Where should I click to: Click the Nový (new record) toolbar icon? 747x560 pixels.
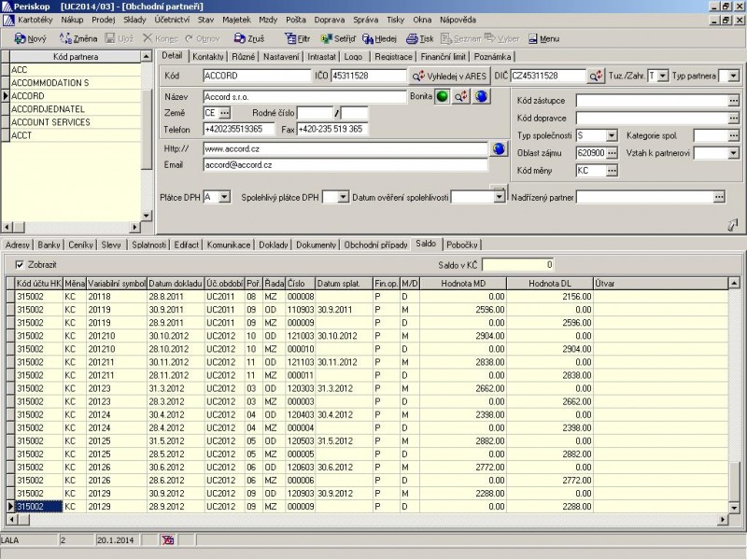pyautogui.click(x=21, y=39)
